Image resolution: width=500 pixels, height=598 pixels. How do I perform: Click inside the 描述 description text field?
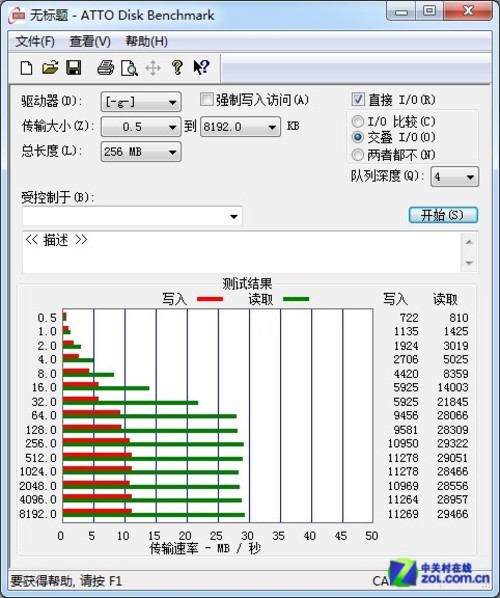click(242, 252)
